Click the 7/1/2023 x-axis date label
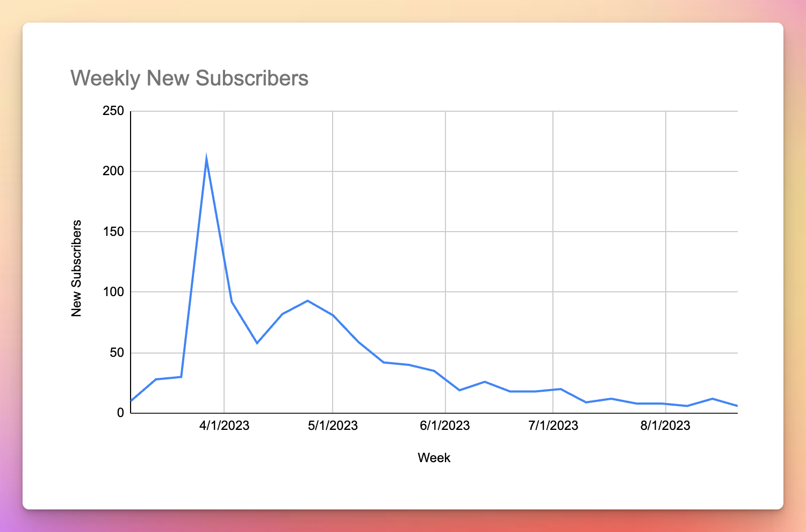Image resolution: width=806 pixels, height=532 pixels. [x=553, y=426]
